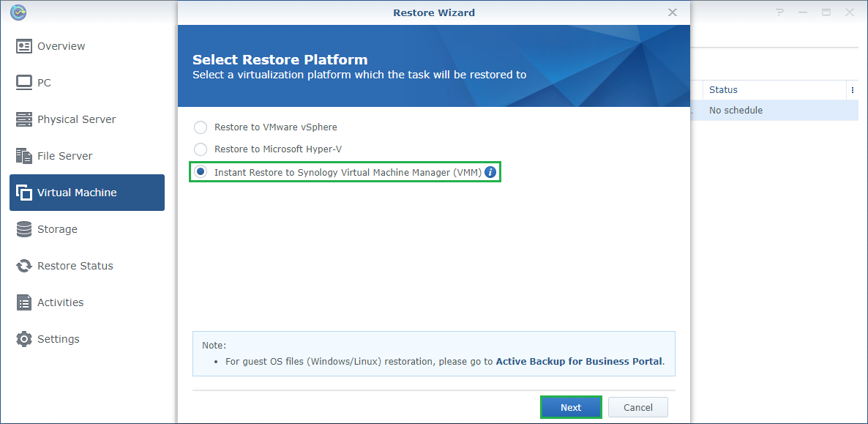Screen dimensions: 868x424
Task: Cancel the Restore Wizard
Action: pos(637,408)
